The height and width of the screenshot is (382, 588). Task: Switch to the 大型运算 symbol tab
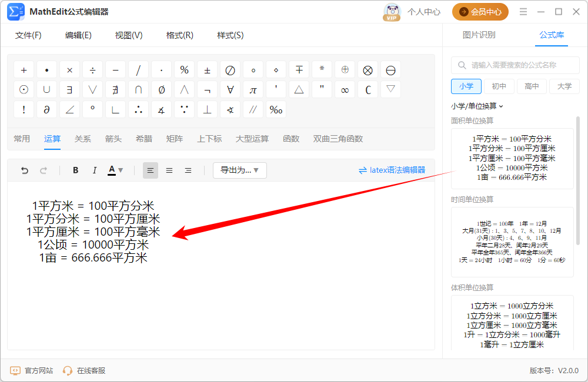(x=252, y=139)
